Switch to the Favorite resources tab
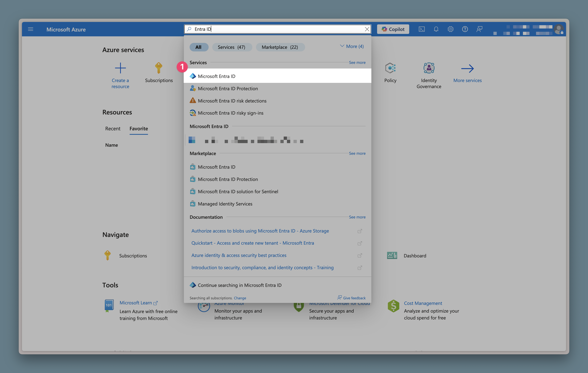This screenshot has width=588, height=373. pos(139,129)
